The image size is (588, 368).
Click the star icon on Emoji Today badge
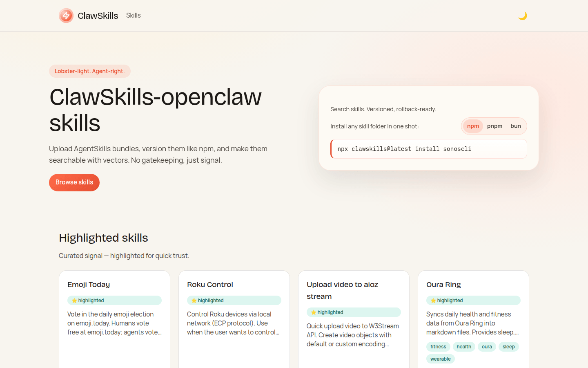coord(73,300)
